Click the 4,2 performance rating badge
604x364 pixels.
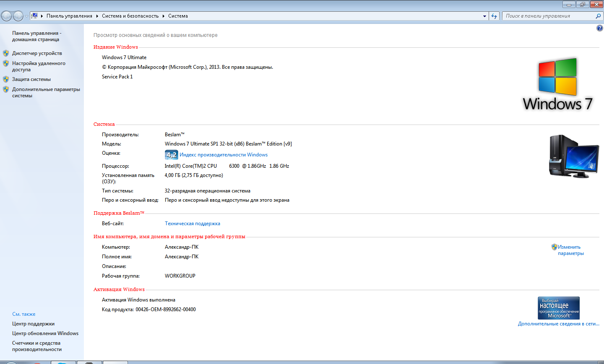(171, 155)
